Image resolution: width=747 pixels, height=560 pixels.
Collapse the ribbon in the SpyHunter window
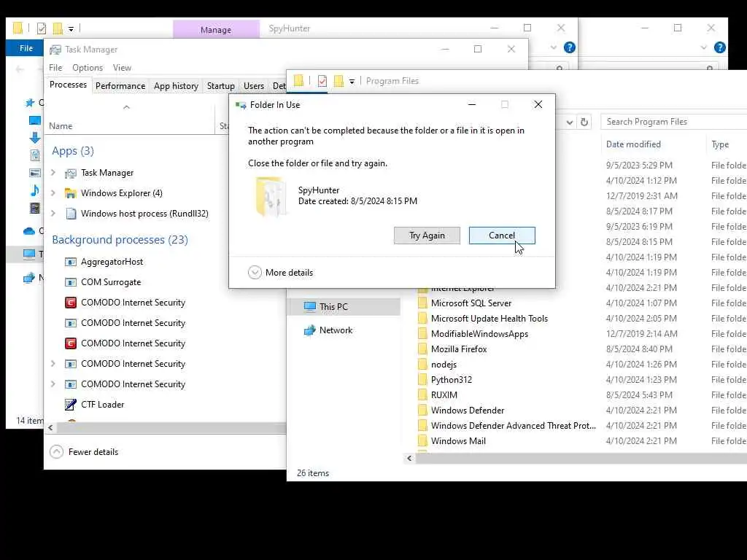point(553,47)
